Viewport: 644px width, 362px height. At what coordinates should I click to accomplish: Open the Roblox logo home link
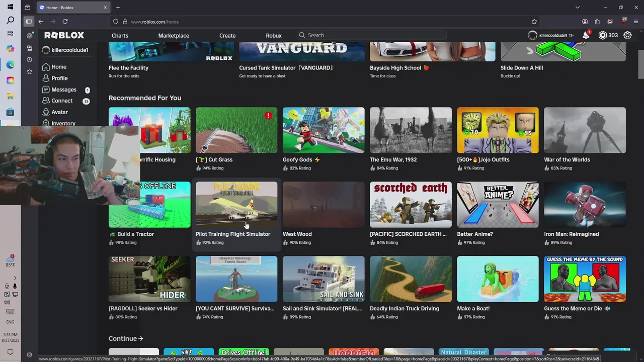click(64, 35)
